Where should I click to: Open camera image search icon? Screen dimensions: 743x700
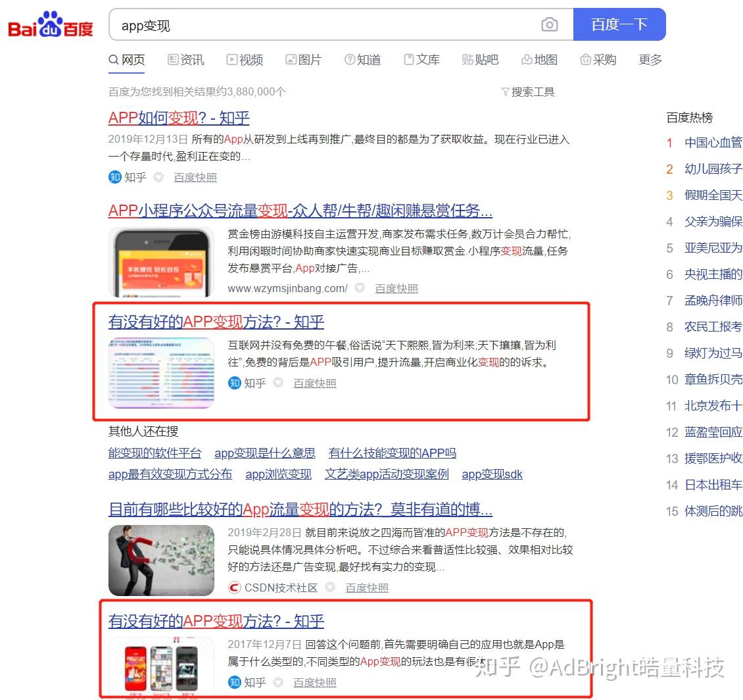(549, 24)
